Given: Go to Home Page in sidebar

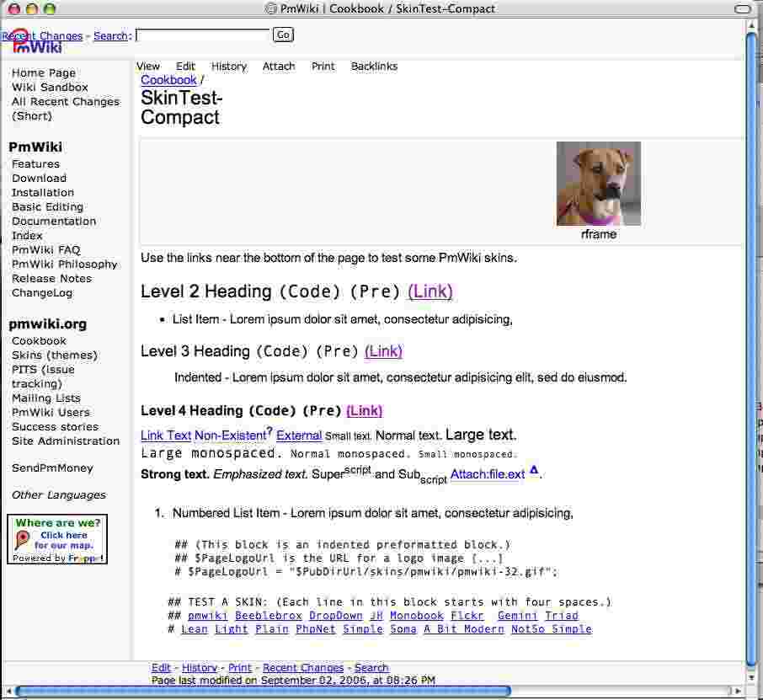Looking at the screenshot, I should pos(44,73).
